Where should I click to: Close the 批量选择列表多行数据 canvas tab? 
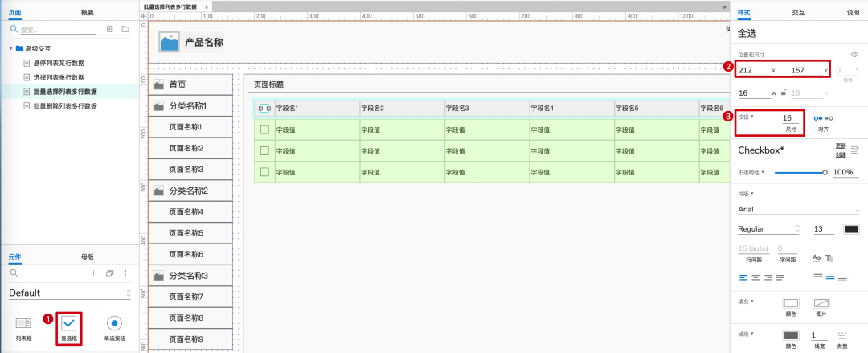click(207, 6)
